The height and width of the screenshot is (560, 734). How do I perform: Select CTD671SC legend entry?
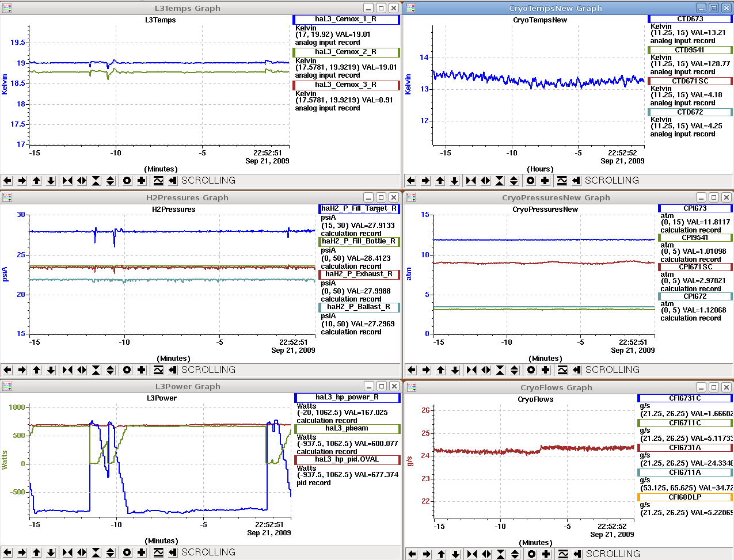(690, 81)
